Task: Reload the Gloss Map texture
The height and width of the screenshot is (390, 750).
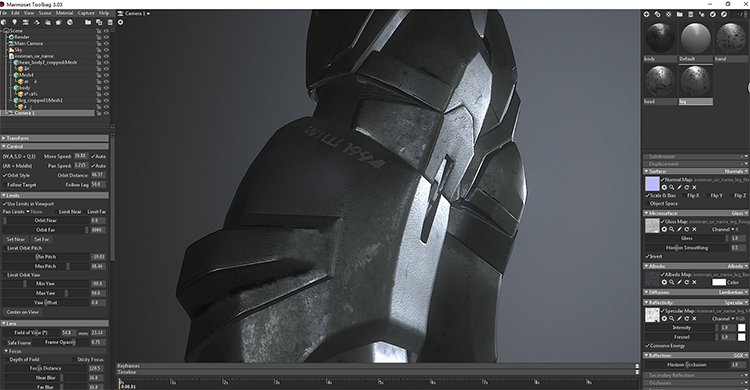Action: 686,229
